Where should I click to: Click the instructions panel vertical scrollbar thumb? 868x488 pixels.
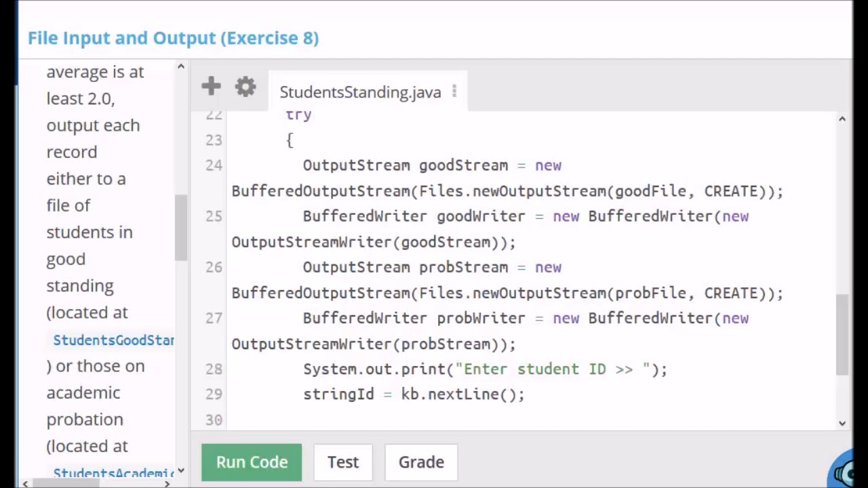180,227
